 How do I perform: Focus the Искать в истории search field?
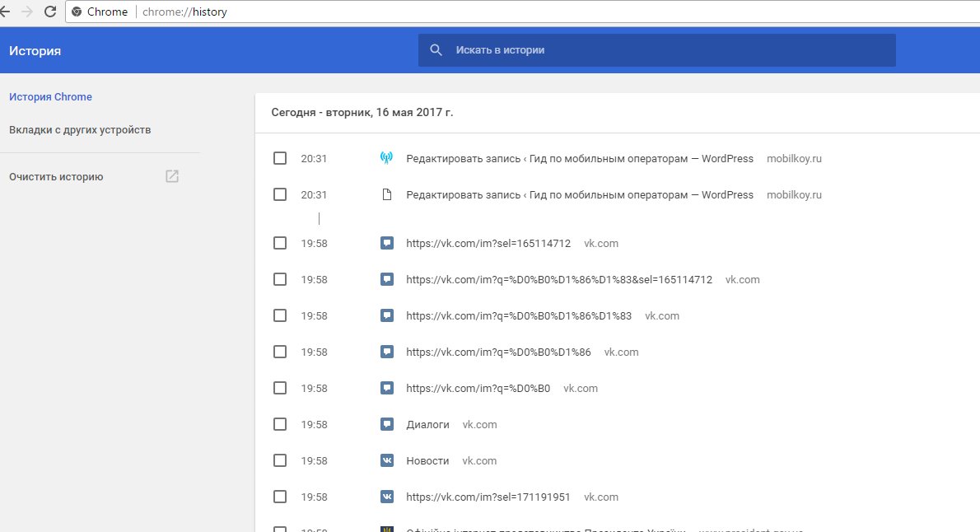pos(659,50)
